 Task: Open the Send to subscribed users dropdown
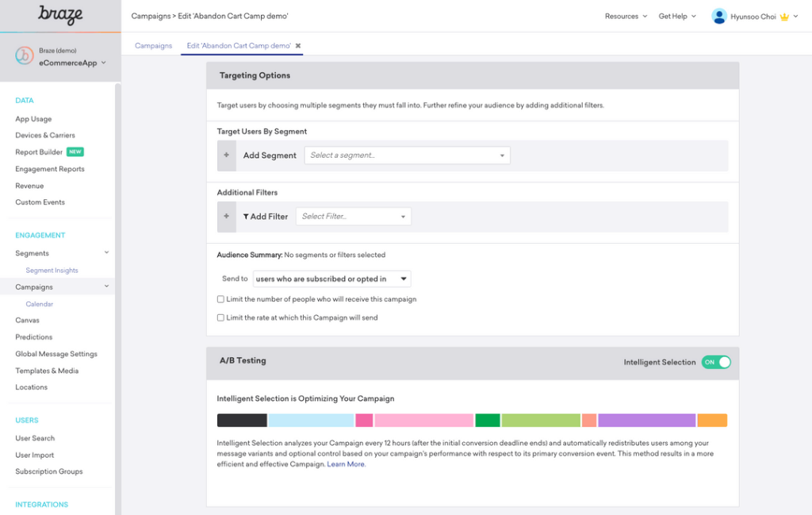pyautogui.click(x=331, y=279)
